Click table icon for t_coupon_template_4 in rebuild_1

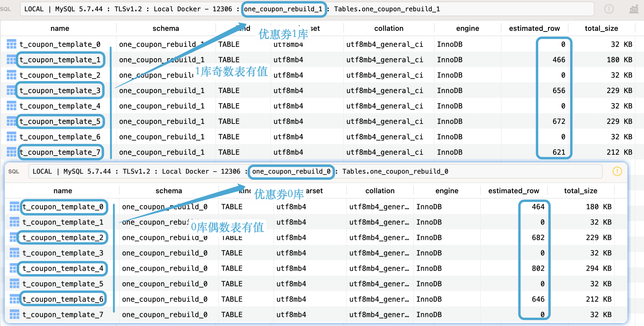click(x=12, y=106)
